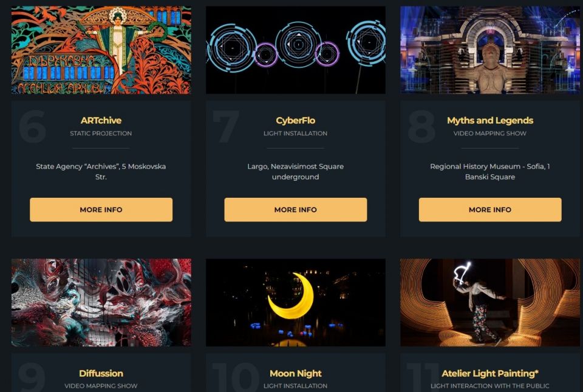583x392 pixels.
Task: Select the Myths and Legends title
Action: tap(490, 120)
